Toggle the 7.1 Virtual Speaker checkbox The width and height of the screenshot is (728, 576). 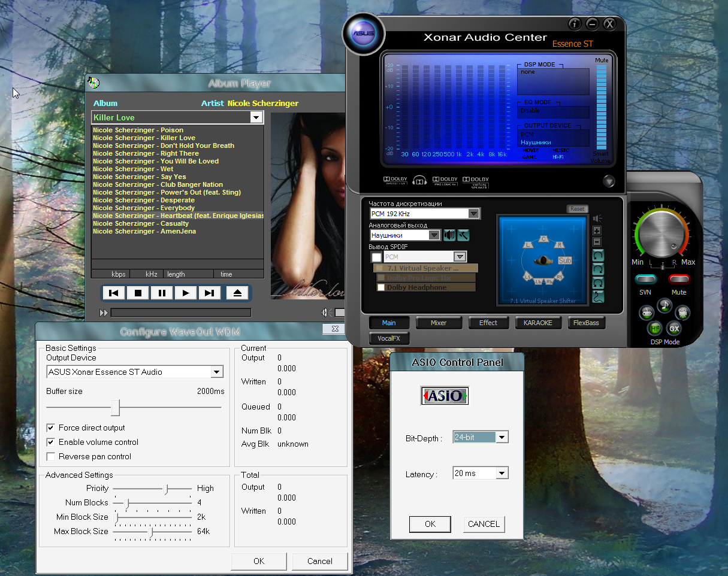[x=379, y=268]
